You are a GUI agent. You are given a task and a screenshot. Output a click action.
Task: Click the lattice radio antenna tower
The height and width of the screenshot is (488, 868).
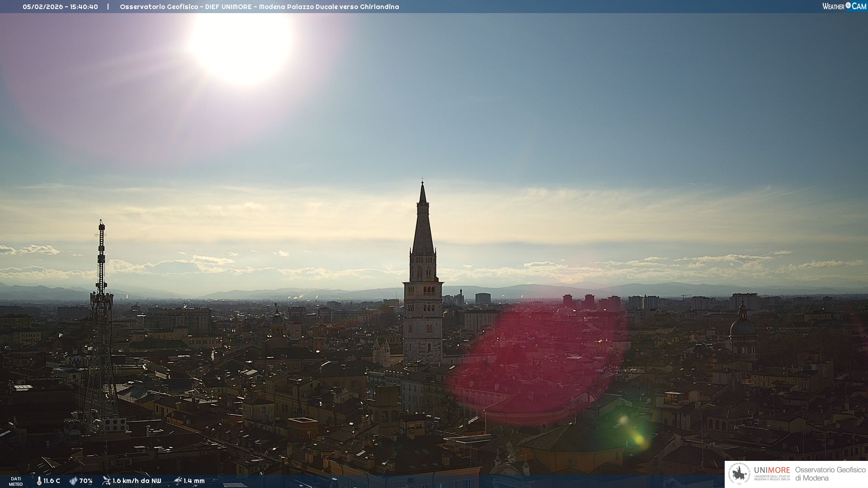click(101, 316)
